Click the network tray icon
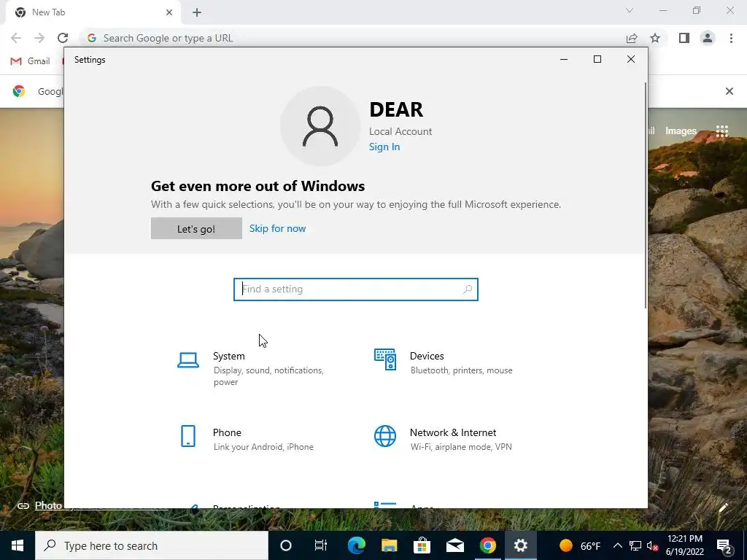The image size is (747, 560). (635, 545)
